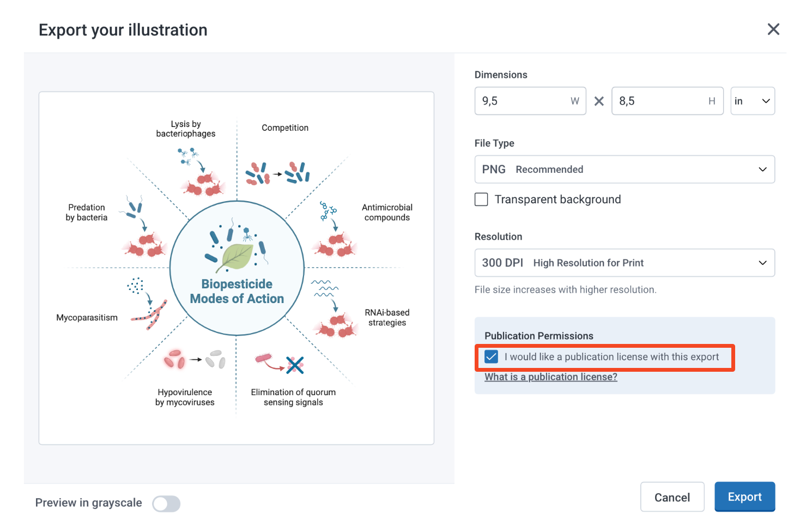794x532 pixels.
Task: Click the competition bacteria icon
Action: [x=277, y=173]
